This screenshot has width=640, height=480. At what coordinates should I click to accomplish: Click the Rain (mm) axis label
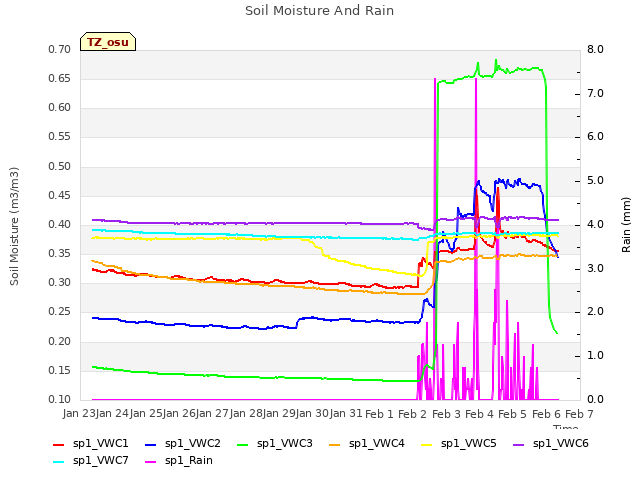click(626, 225)
